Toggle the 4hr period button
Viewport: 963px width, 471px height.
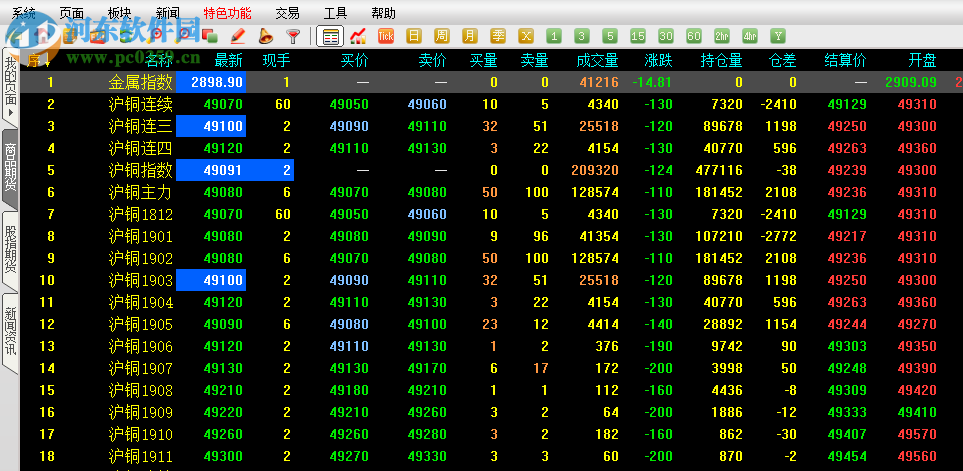pyautogui.click(x=750, y=36)
